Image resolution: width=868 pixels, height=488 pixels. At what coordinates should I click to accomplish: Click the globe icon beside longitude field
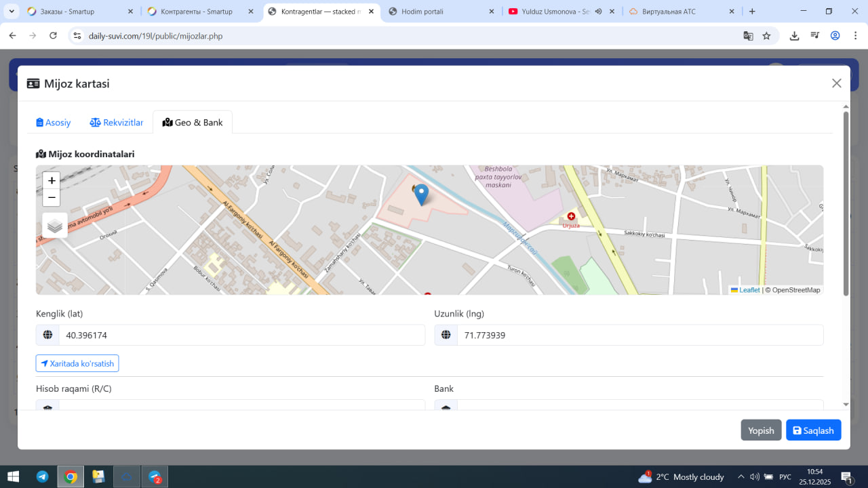point(446,335)
